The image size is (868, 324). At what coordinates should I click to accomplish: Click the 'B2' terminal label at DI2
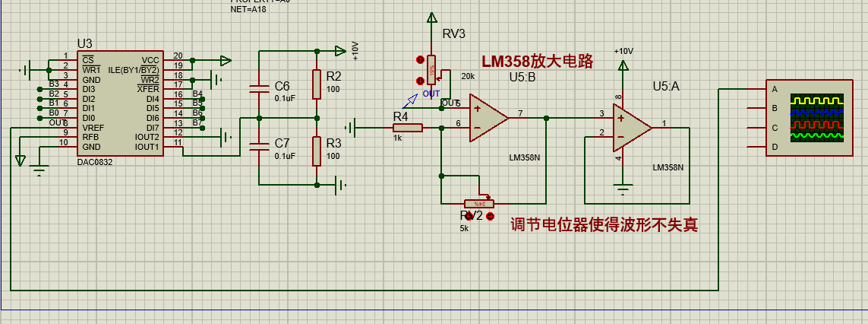[54, 94]
